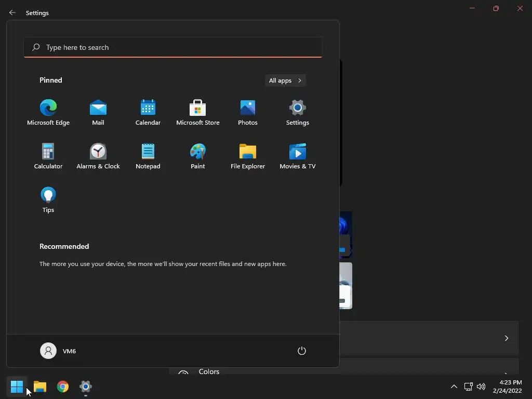Launch the Mail app
The height and width of the screenshot is (399, 532).
98,113
